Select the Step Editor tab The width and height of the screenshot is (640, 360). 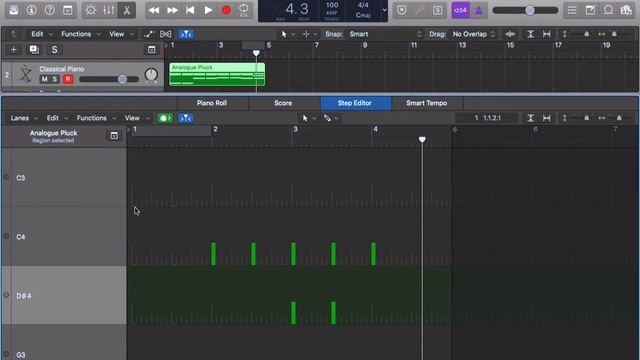[x=355, y=103]
